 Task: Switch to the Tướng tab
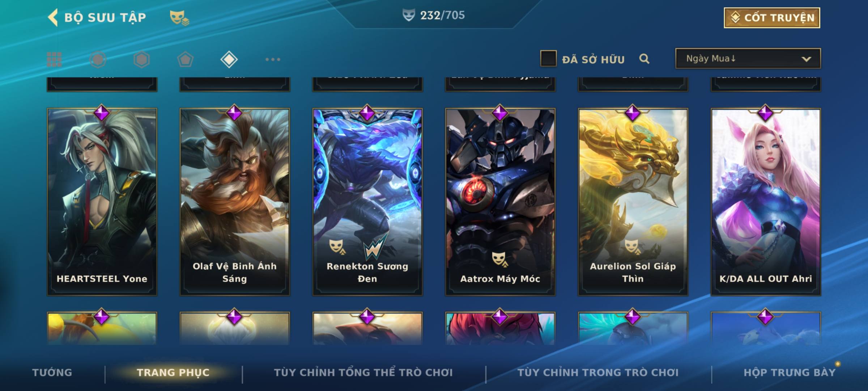pyautogui.click(x=52, y=373)
